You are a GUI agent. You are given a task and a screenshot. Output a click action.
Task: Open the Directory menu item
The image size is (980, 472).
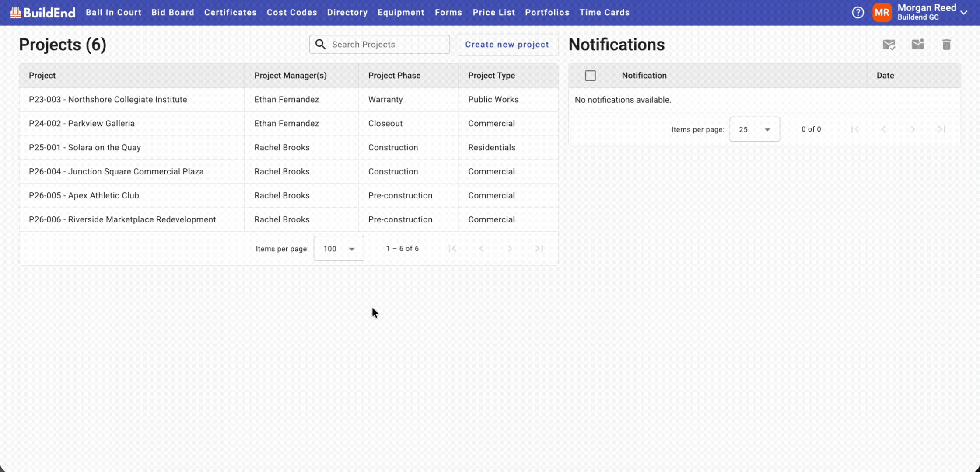tap(347, 13)
